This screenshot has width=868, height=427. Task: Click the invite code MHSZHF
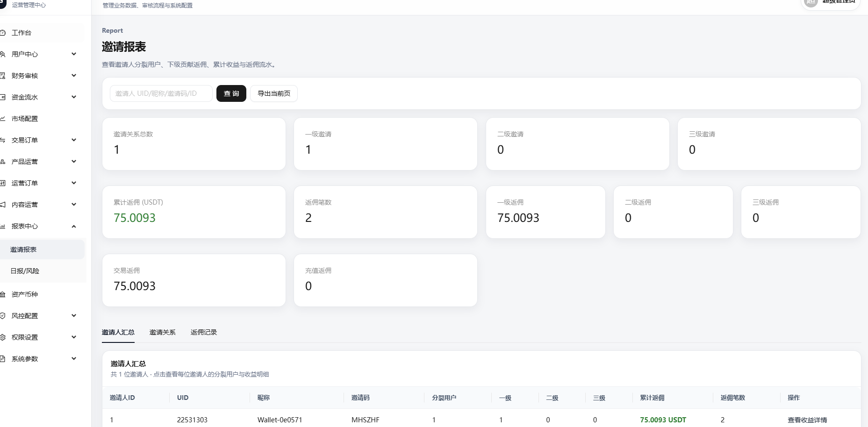366,420
